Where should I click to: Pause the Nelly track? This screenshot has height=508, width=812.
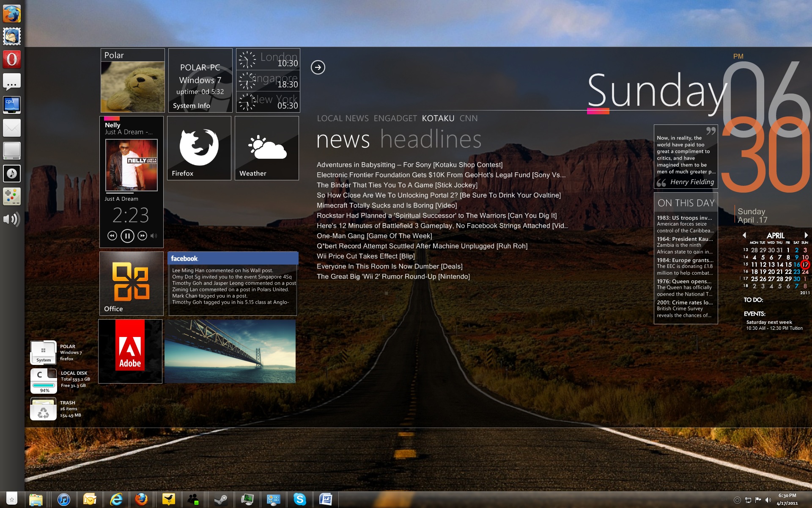coord(127,236)
